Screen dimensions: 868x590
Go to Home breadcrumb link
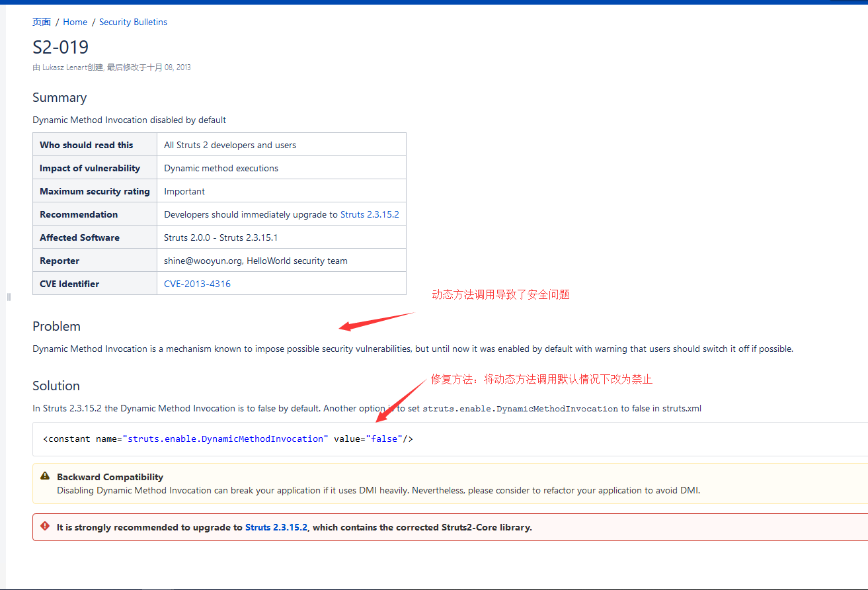coord(75,22)
